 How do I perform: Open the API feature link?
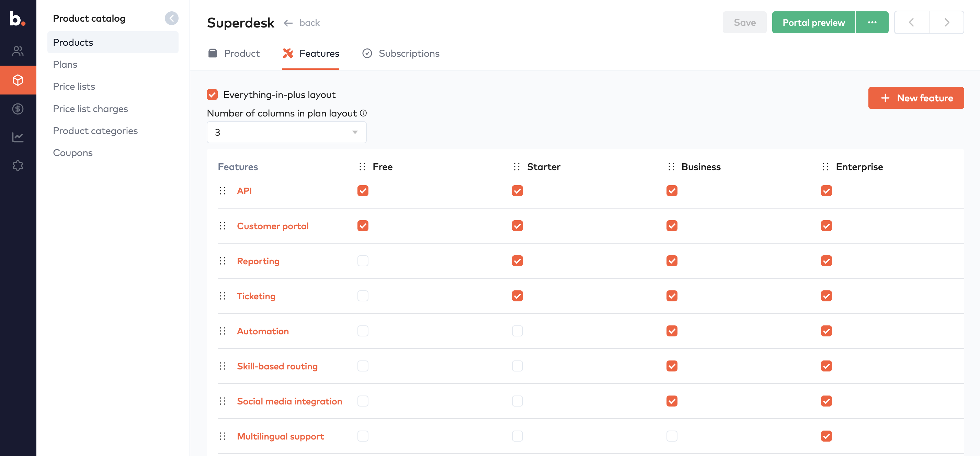tap(244, 191)
